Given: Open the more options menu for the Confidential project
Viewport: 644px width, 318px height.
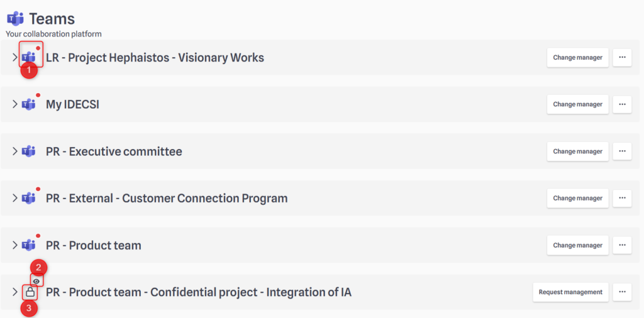Looking at the screenshot, I should (622, 292).
